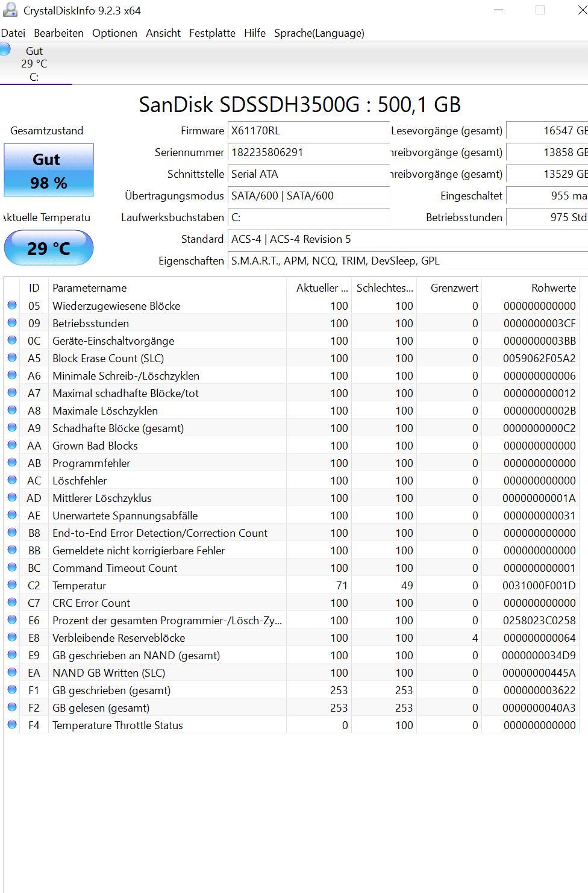
Task: Click status orb of Temperatur attribute row
Action: 12,584
